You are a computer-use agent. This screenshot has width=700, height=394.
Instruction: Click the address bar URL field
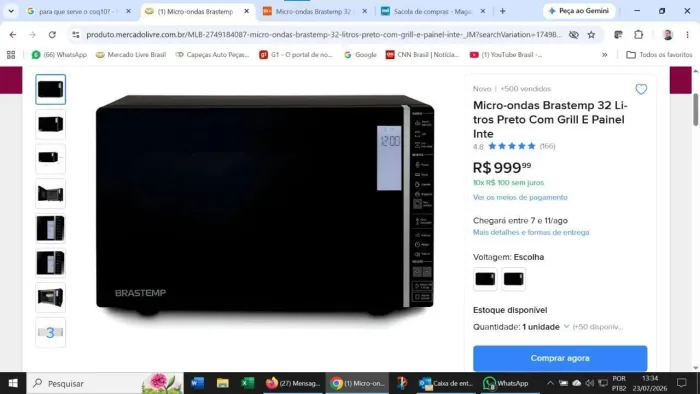[324, 34]
